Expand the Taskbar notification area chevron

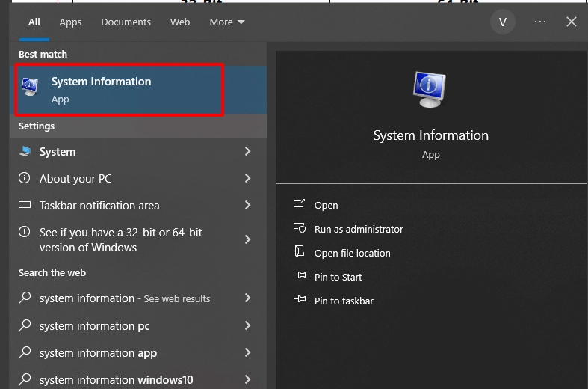pyautogui.click(x=247, y=205)
